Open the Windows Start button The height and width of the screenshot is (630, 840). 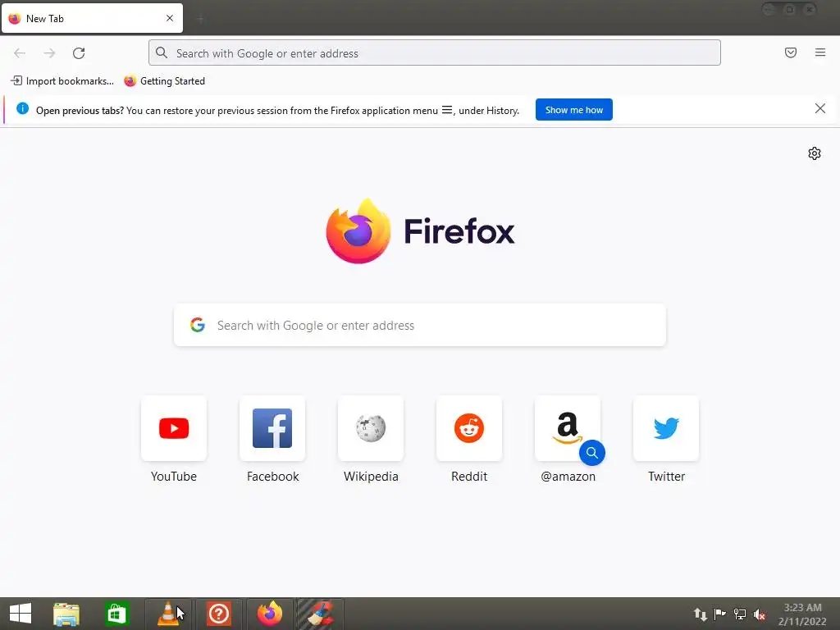click(21, 614)
